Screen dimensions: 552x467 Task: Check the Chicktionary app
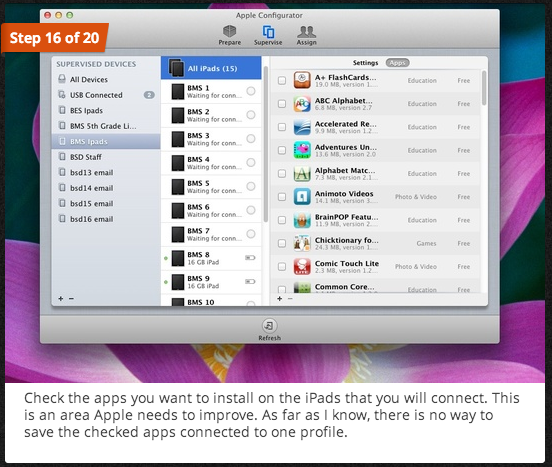(282, 243)
